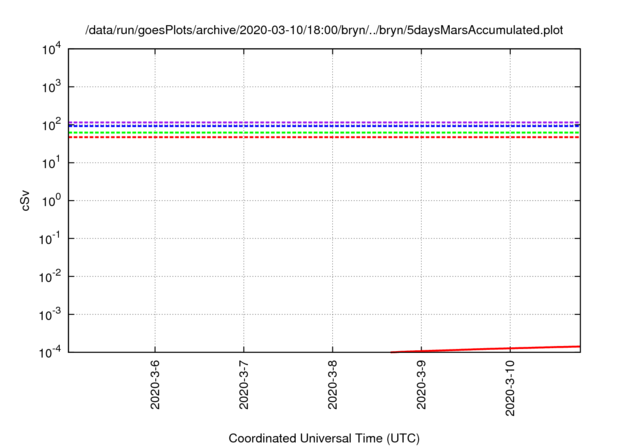Click the green dashed threshold line
The height and width of the screenshot is (448, 640).
point(324,133)
